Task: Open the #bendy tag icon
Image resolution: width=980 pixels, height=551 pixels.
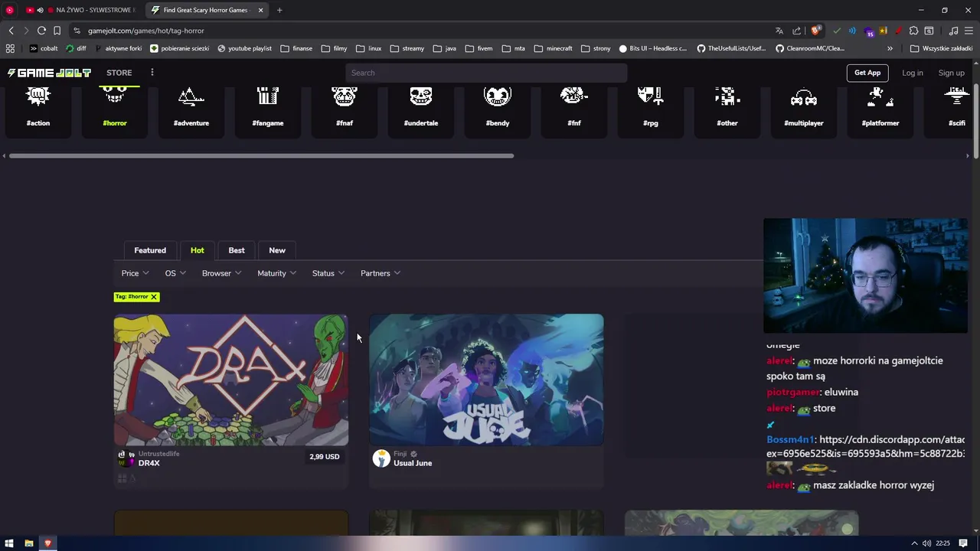Action: [498, 98]
